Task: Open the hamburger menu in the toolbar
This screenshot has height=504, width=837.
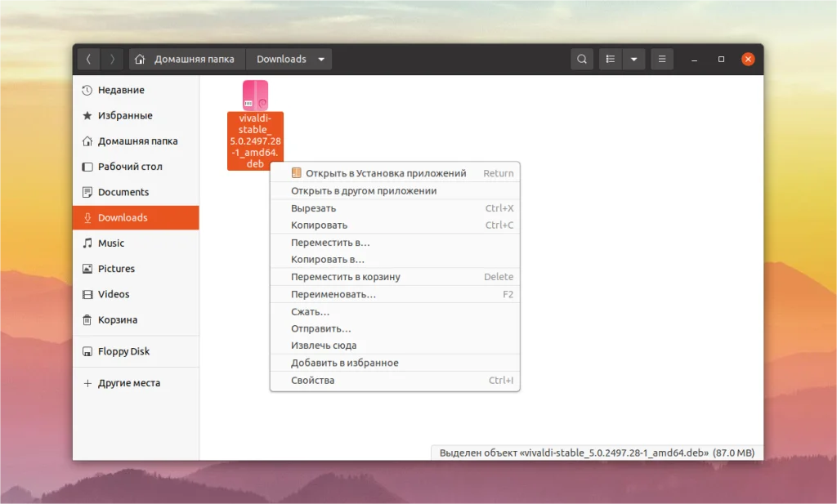Action: pyautogui.click(x=660, y=59)
